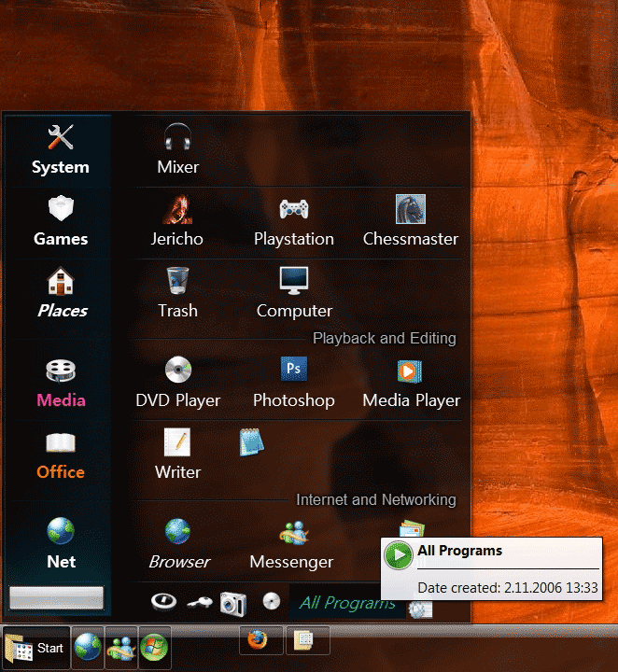Select the System category
This screenshot has width=618, height=672.
point(61,150)
